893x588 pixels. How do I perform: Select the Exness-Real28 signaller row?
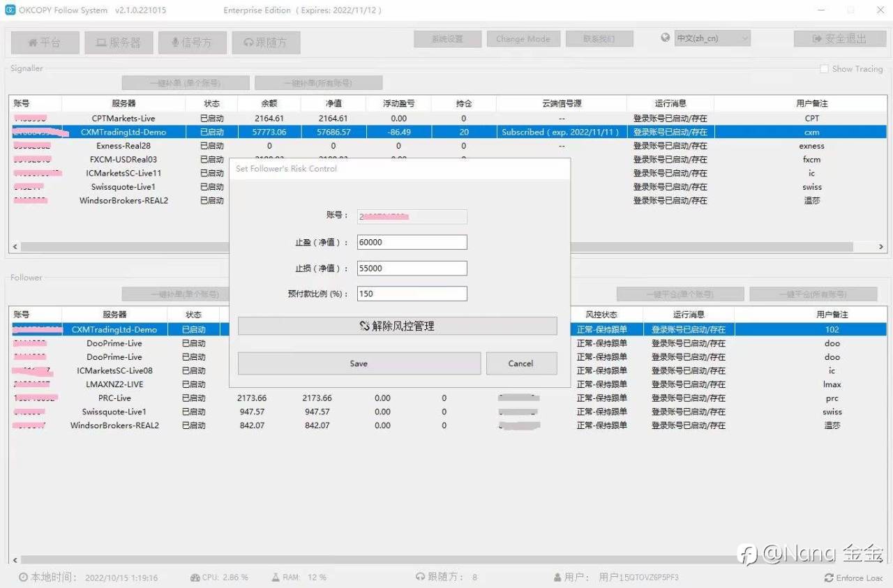point(446,146)
